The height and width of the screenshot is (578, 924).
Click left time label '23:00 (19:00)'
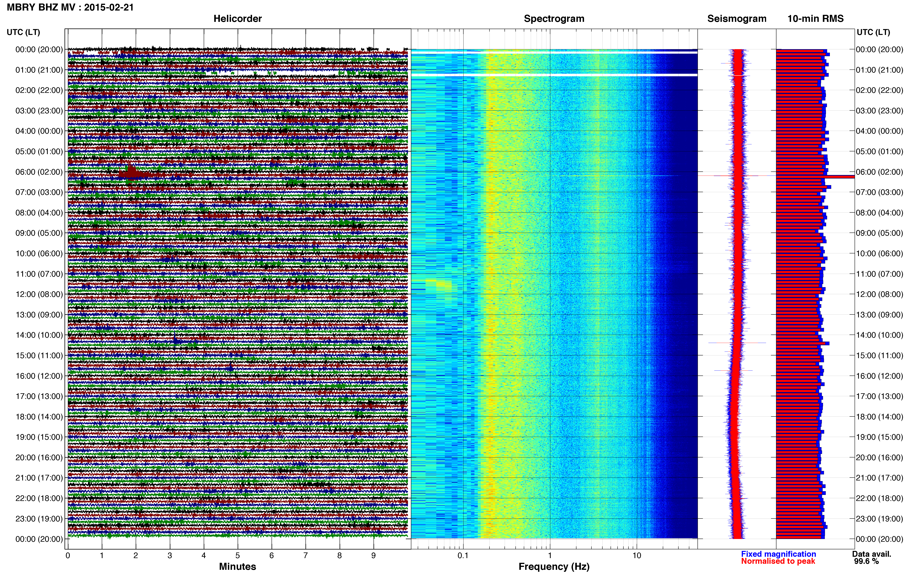39,518
